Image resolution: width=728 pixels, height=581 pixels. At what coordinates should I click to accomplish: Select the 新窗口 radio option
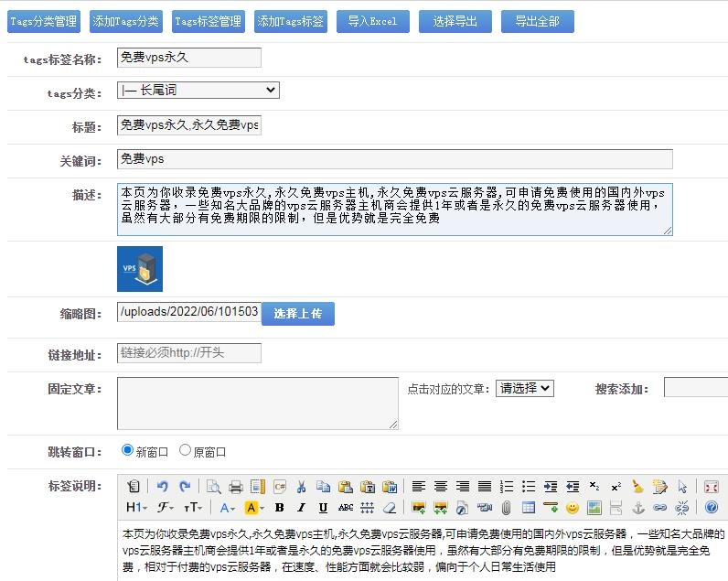[127, 450]
